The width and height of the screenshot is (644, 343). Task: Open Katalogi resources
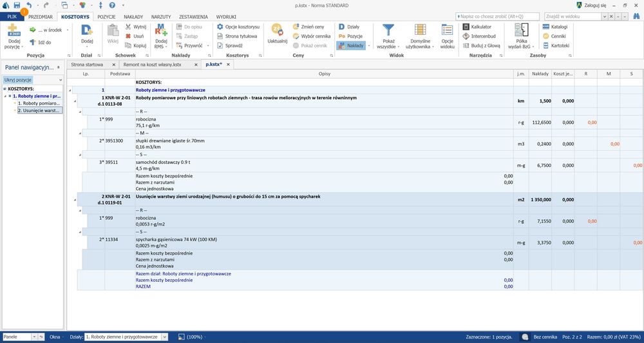555,26
